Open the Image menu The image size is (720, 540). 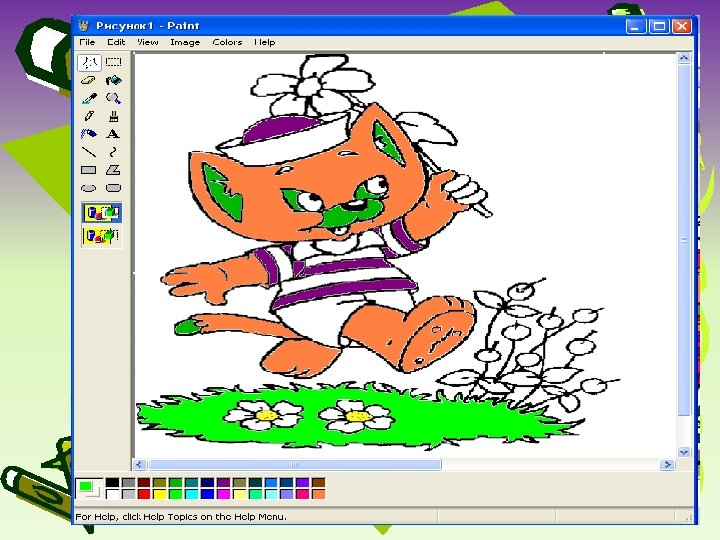185,42
